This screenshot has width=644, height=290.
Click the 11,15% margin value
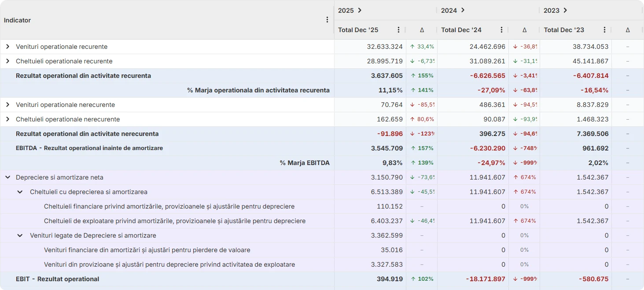[x=390, y=90]
